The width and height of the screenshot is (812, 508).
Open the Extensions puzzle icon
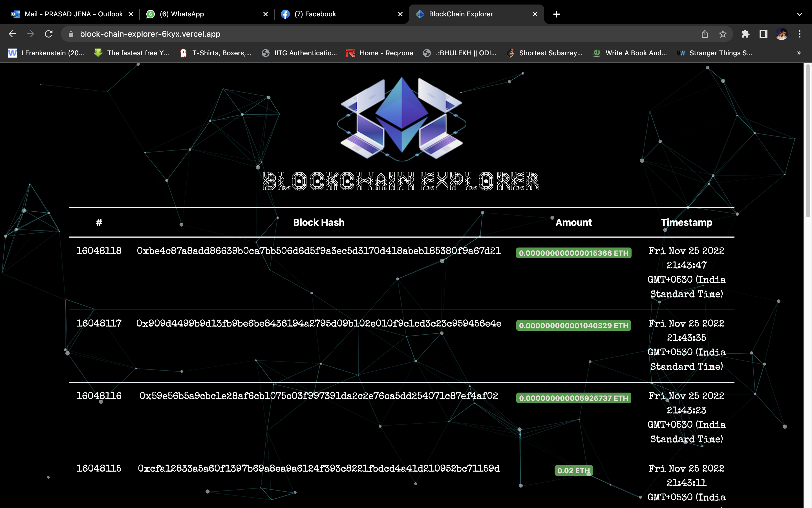[745, 34]
